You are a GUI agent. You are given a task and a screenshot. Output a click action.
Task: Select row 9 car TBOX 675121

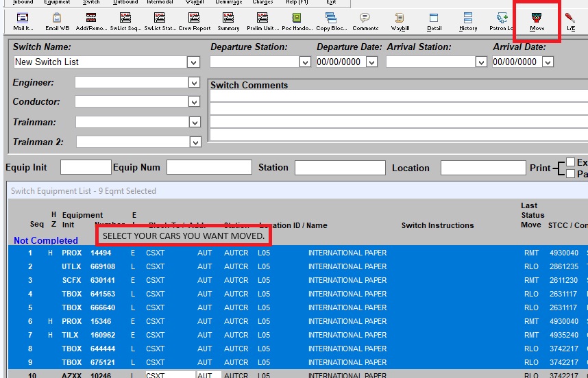point(298,362)
